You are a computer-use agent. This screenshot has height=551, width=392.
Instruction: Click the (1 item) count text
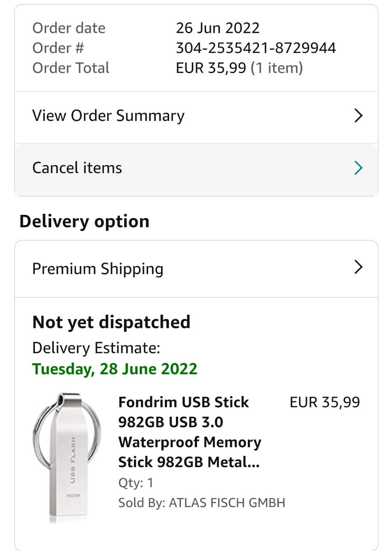click(277, 68)
